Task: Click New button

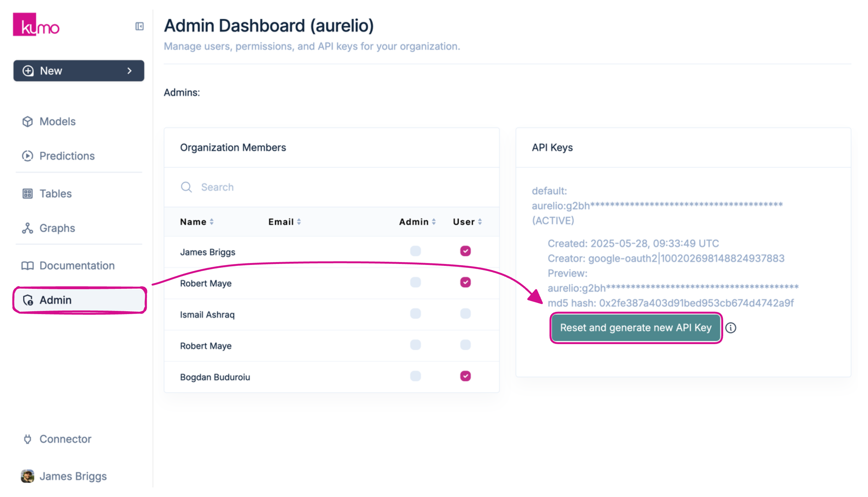Action: point(79,71)
